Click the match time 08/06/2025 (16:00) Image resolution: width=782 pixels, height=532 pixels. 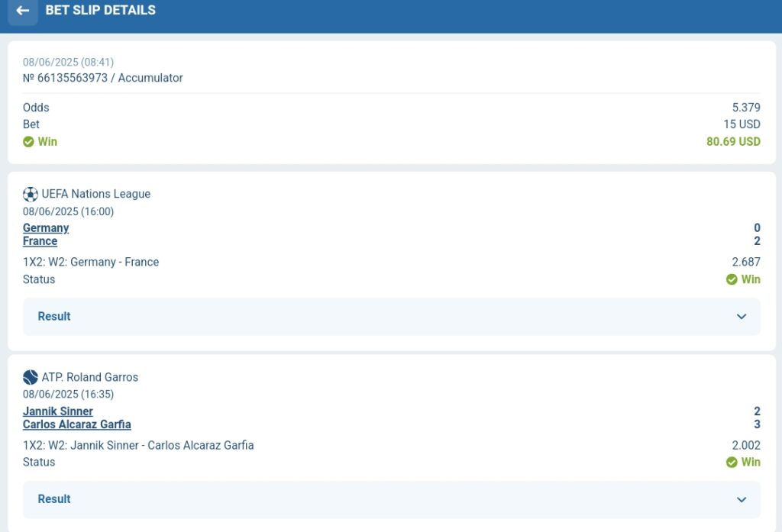click(x=68, y=211)
